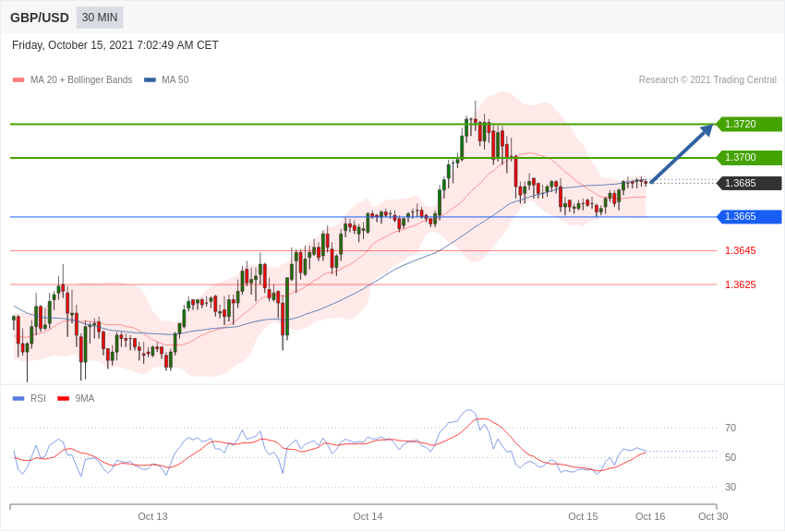
Task: Click the blue upward forecast arrow
Action: coord(682,154)
